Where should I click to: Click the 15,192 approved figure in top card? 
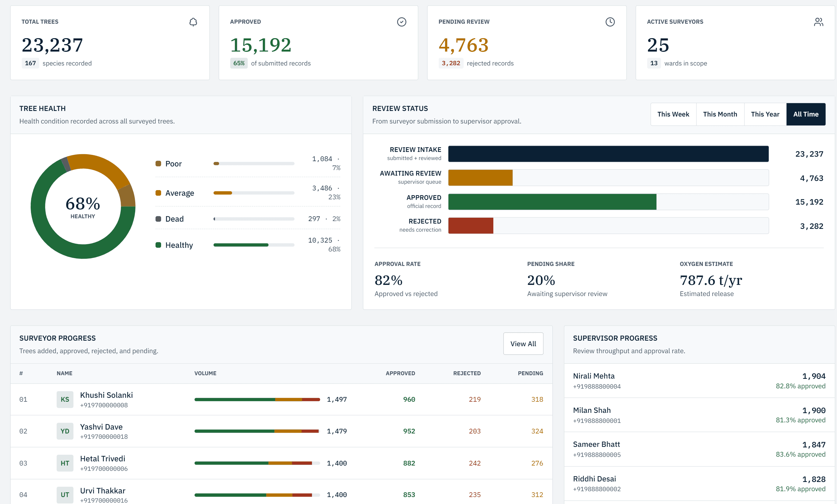(261, 45)
